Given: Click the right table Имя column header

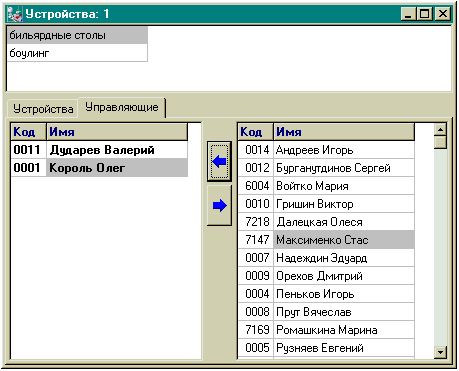Looking at the screenshot, I should click(344, 132).
